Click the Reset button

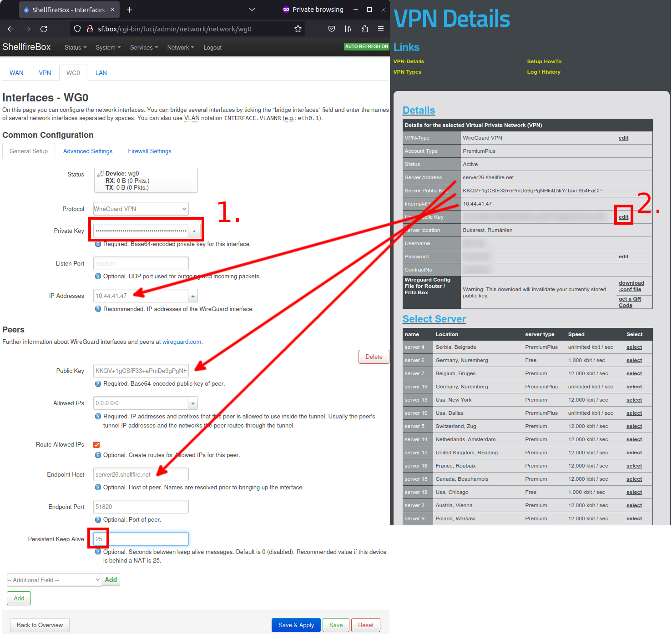tap(366, 625)
